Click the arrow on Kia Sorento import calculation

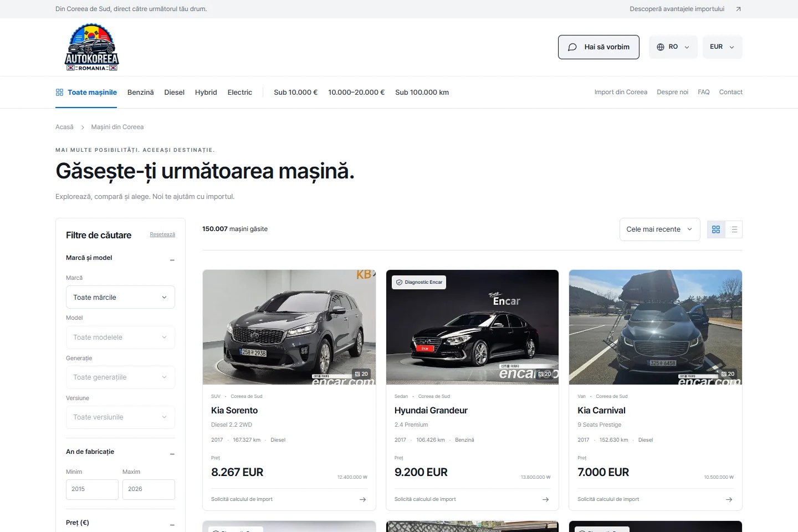(x=363, y=499)
